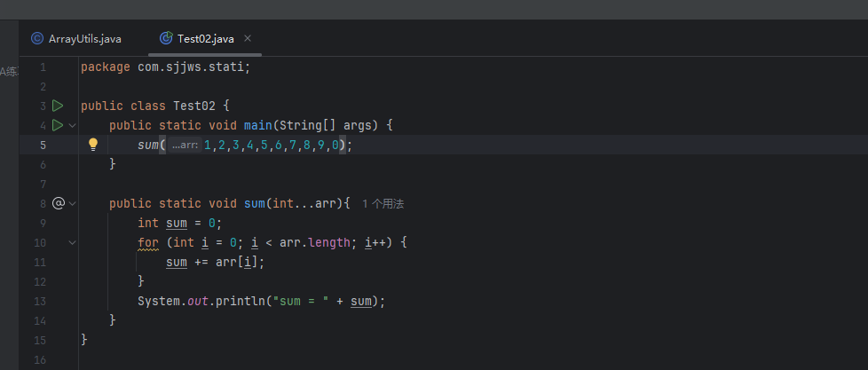868x370 pixels.
Task: Toggle a breakpoint on line number 13
Action: click(40, 301)
